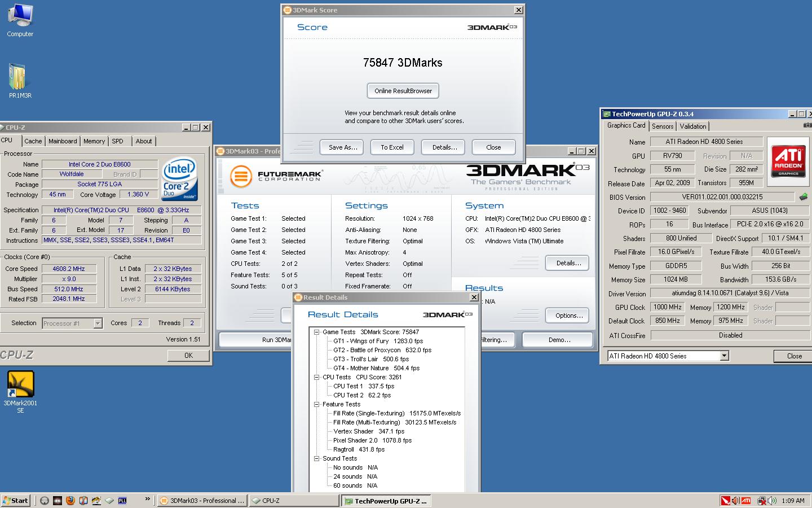The height and width of the screenshot is (508, 812).
Task: Open the Computer desktop icon
Action: pos(20,20)
